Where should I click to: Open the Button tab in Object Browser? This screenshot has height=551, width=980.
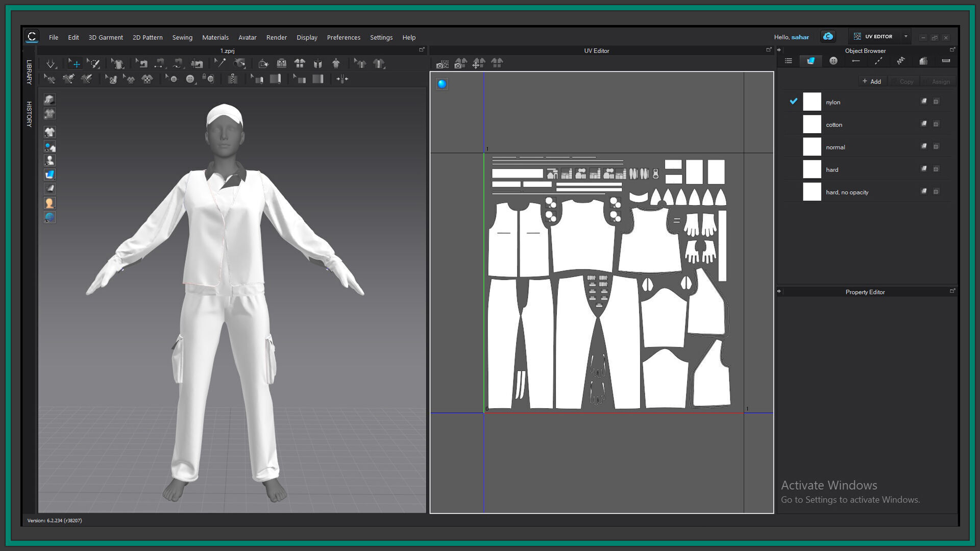834,61
